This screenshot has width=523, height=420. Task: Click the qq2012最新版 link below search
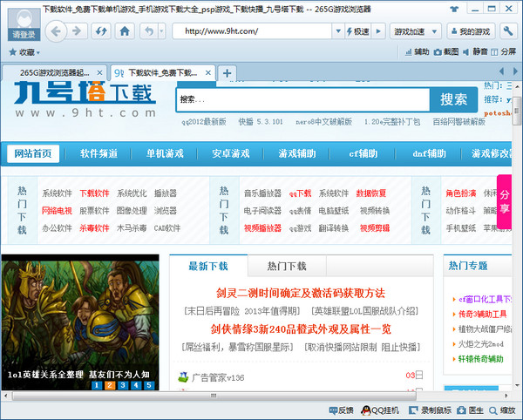(x=204, y=122)
